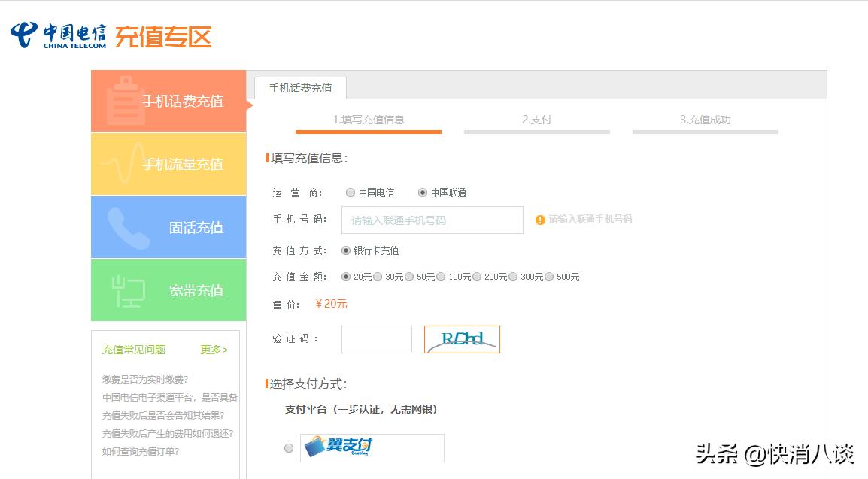Open FAQ 充值失败后是否会告知其结果?
This screenshot has height=479, width=868.
(162, 415)
